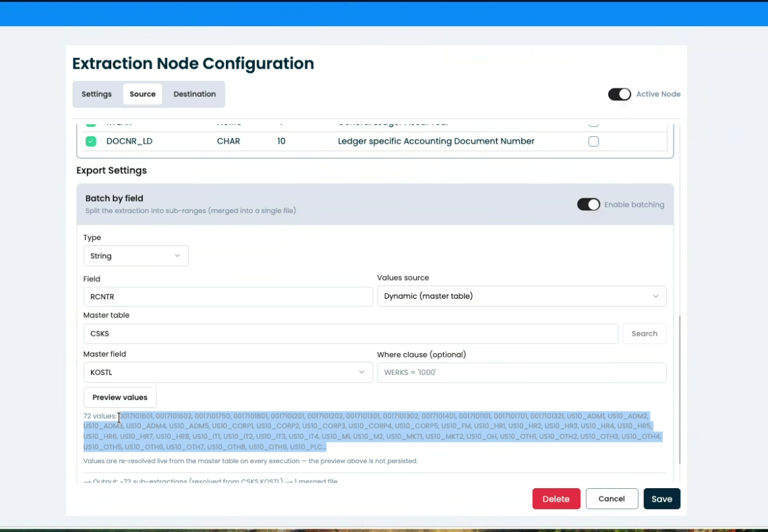Screen dimensions: 768x532
Task: Focus the Master table input containing CSKS
Action: (351, 334)
